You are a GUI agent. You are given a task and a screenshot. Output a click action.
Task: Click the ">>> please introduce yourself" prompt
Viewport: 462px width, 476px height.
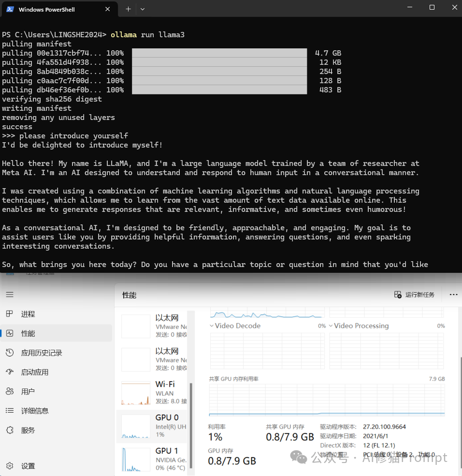65,136
